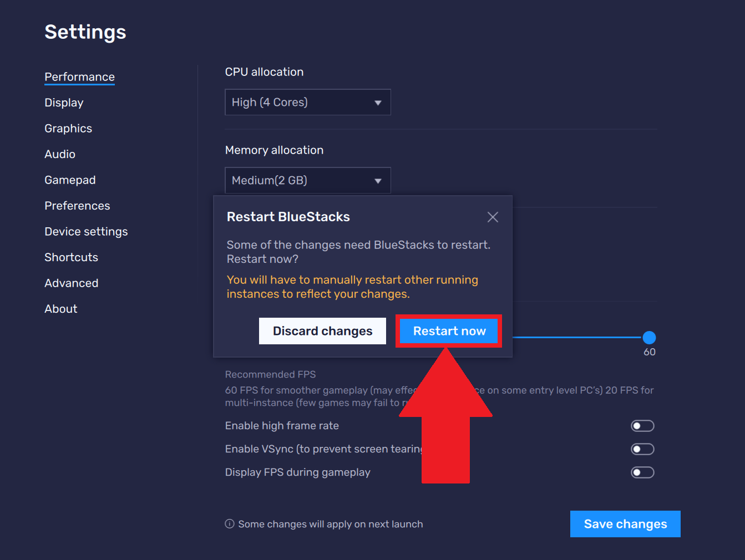Open the Display settings section

click(x=64, y=103)
